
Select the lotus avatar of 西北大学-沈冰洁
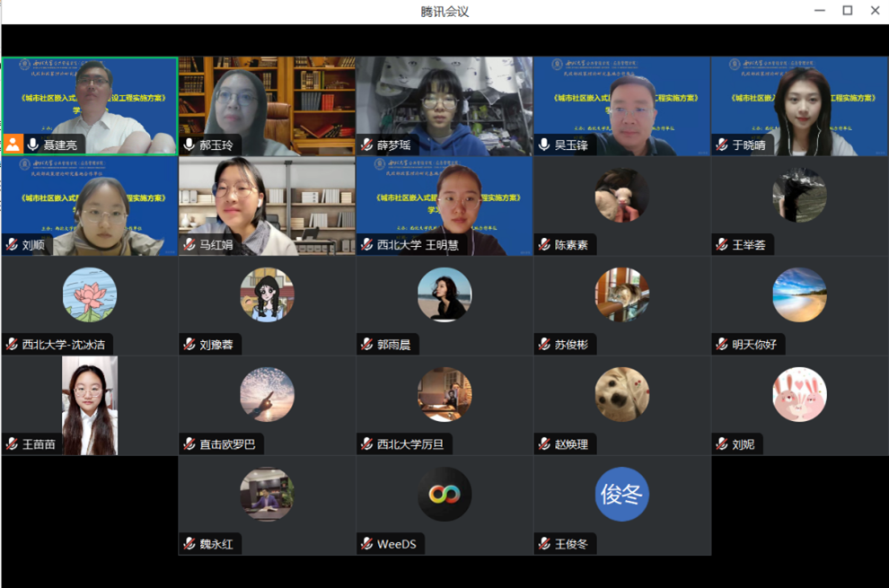tap(89, 294)
